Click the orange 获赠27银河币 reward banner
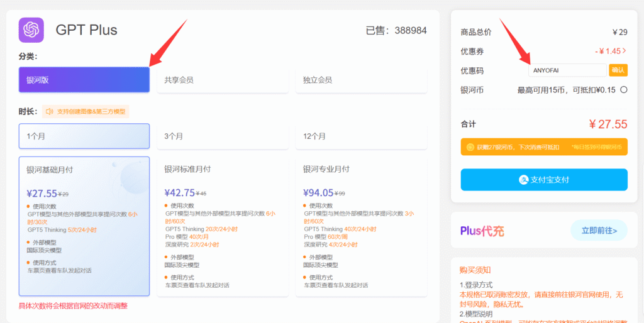 (x=544, y=147)
